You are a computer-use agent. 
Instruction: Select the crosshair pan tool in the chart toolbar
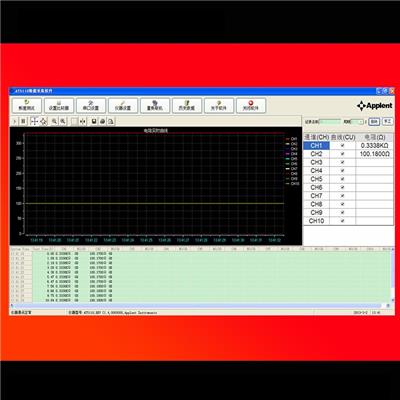[x=34, y=122]
